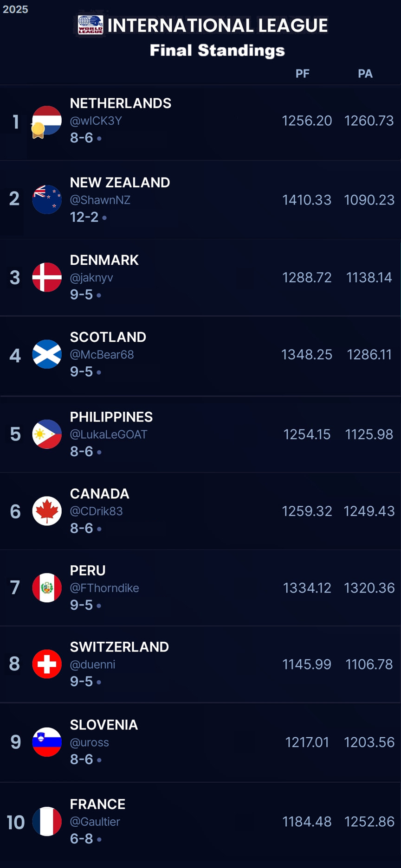Click the PF column header
This screenshot has width=401, height=868.
303,74
